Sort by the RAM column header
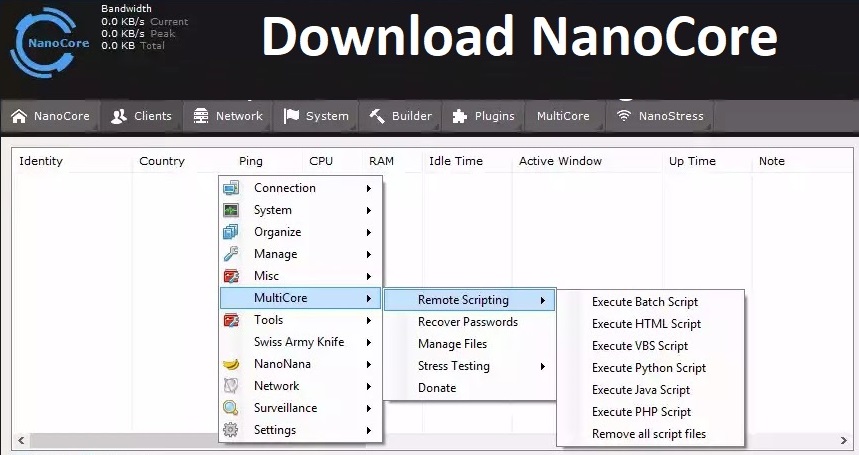 click(392, 161)
